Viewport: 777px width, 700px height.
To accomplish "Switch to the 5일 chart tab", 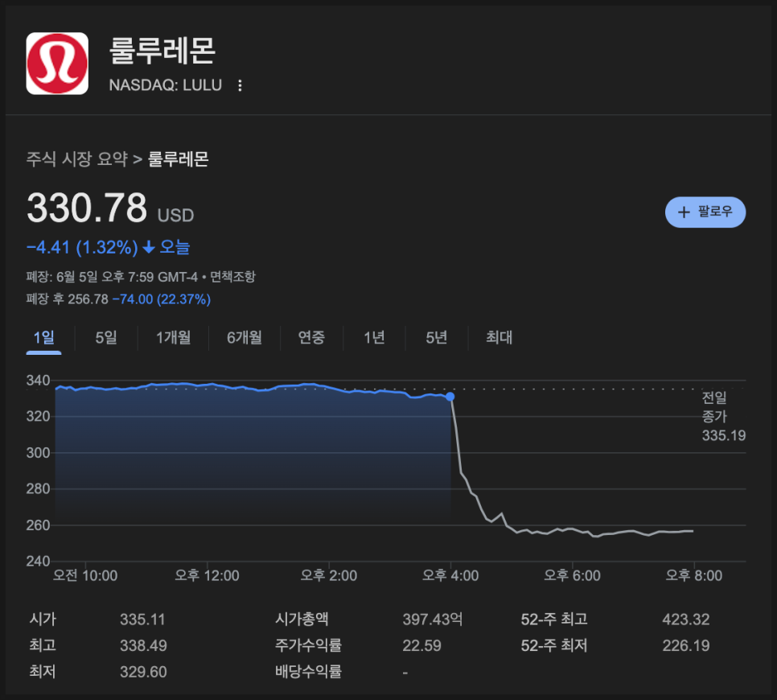I will (x=106, y=338).
